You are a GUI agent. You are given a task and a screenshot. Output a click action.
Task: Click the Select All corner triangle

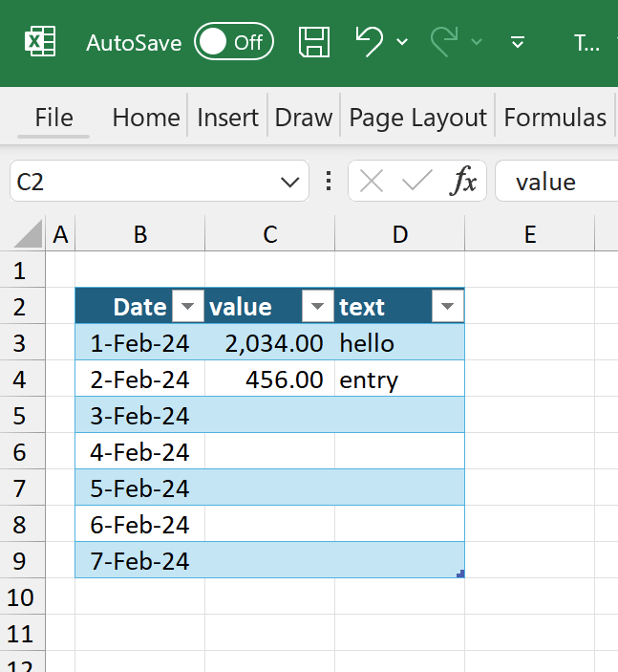(29, 234)
